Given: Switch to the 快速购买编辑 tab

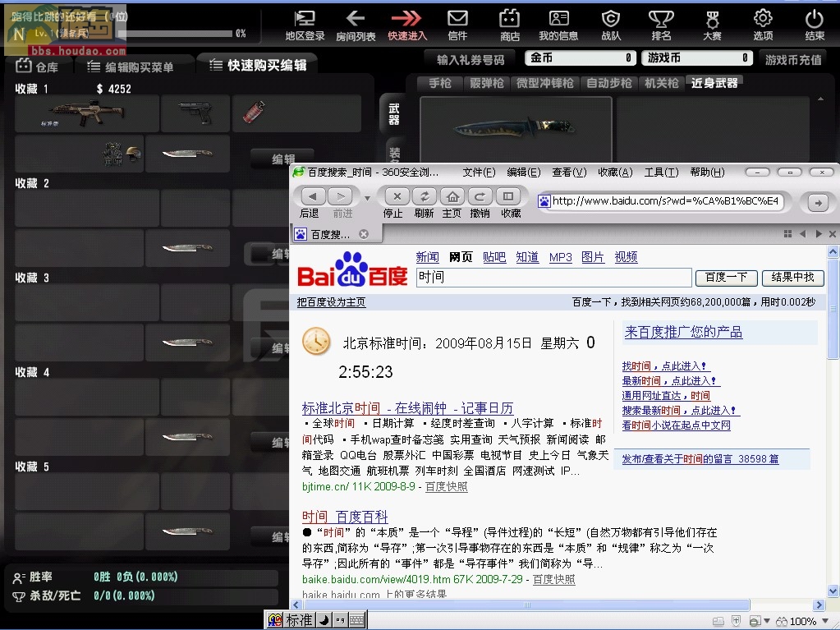Looking at the screenshot, I should [x=258, y=66].
